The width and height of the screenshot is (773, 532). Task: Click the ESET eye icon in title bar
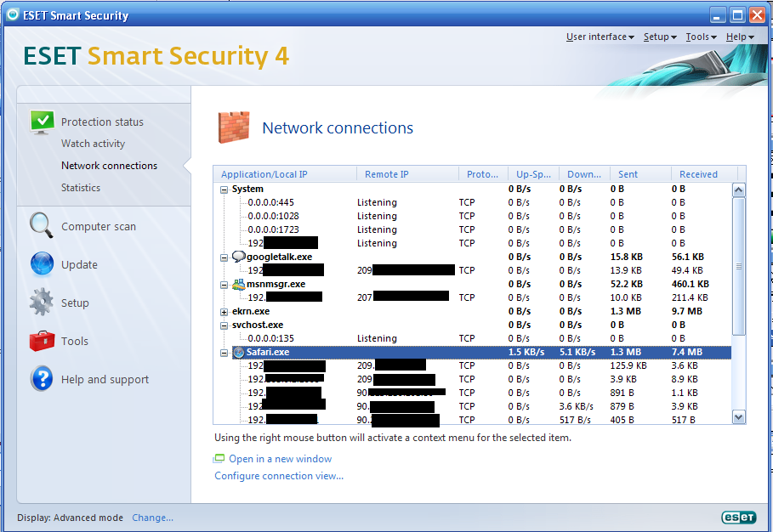pos(13,14)
